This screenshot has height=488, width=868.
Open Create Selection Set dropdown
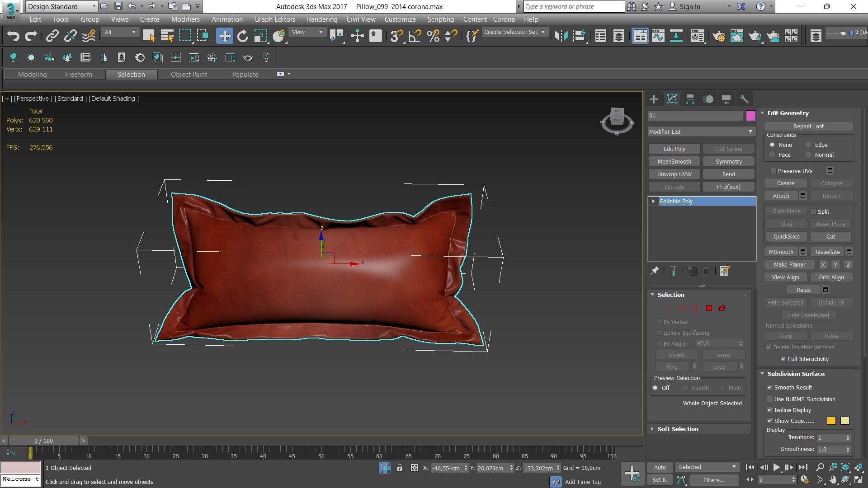[514, 32]
